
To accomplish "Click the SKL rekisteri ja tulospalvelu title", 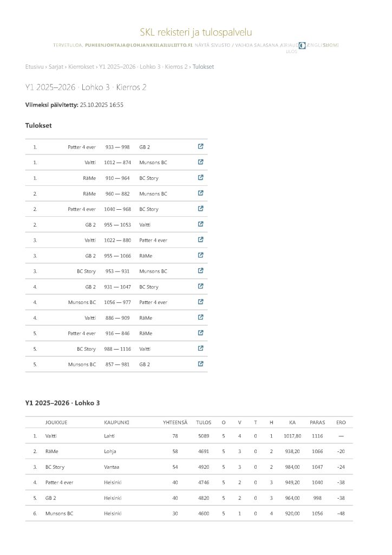I will 196,33.
